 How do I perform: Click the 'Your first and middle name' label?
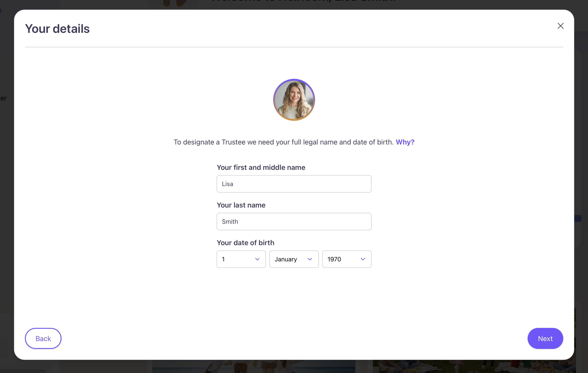(x=261, y=168)
